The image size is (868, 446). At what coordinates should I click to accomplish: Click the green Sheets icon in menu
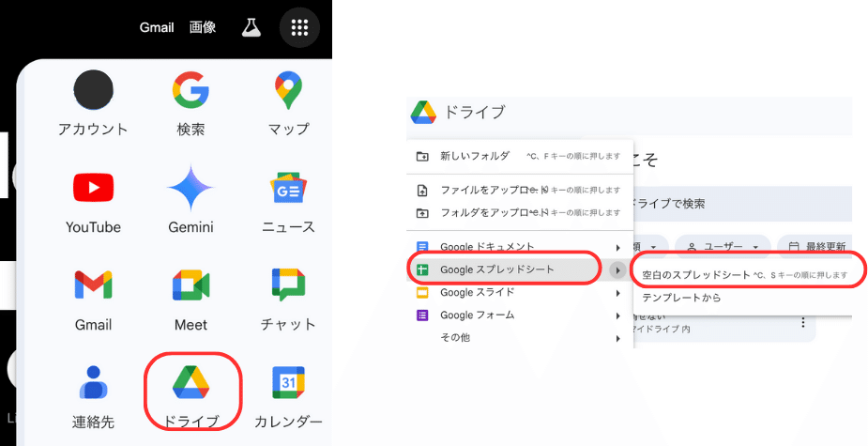click(x=422, y=270)
